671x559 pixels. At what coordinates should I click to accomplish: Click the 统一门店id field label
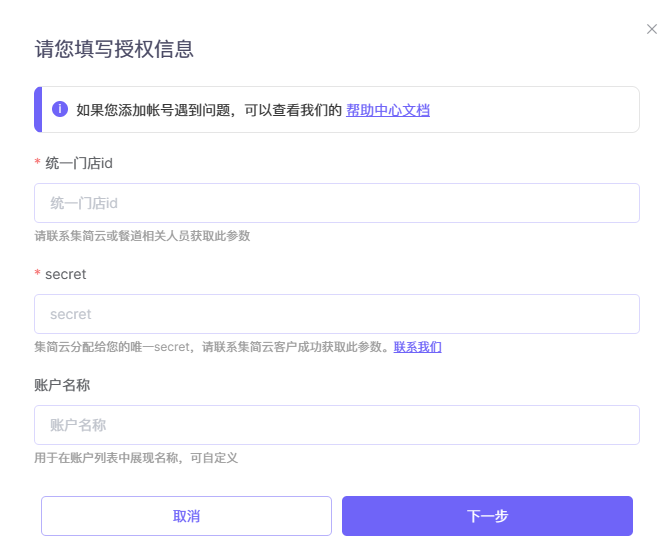coord(79,163)
